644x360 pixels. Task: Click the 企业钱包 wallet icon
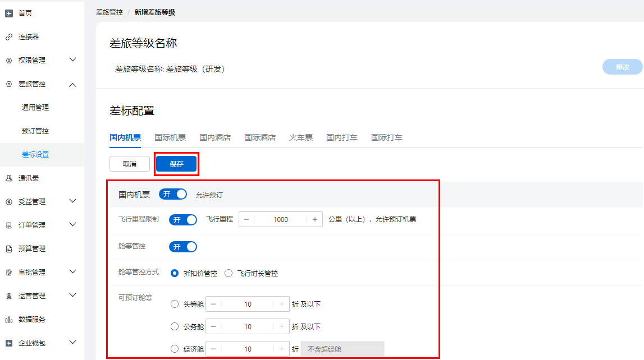click(x=8, y=343)
